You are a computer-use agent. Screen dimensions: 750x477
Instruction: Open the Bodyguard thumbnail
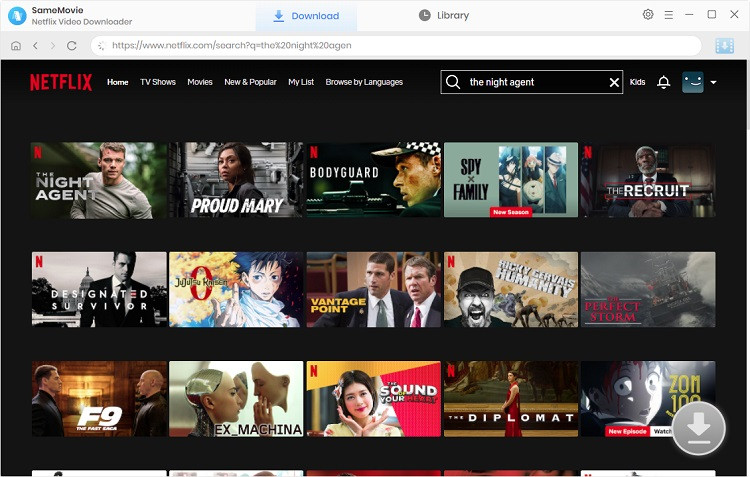(374, 180)
